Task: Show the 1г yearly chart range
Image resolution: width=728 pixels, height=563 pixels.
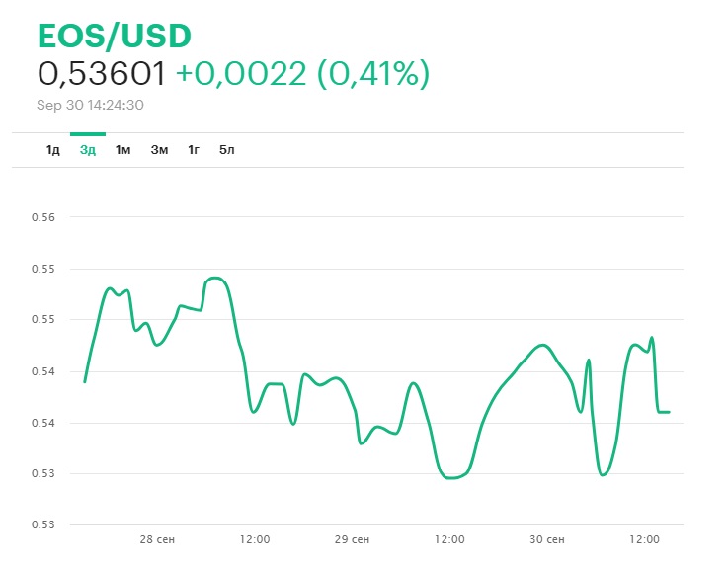Action: coord(194,150)
